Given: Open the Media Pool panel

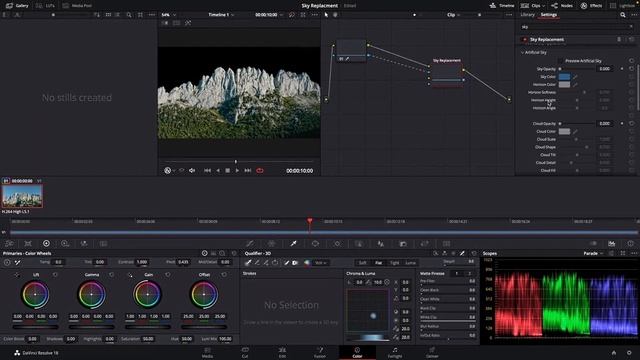Looking at the screenshot, I should coord(77,6).
